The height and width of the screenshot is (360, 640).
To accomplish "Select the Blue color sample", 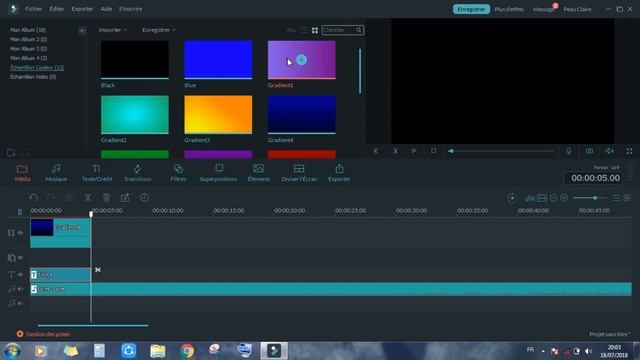I will pyautogui.click(x=218, y=59).
